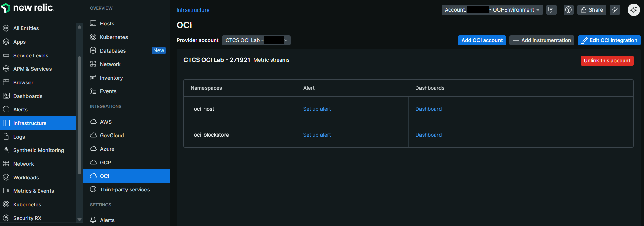Click the New badge beside Databases
The image size is (644, 226).
coord(159,50)
